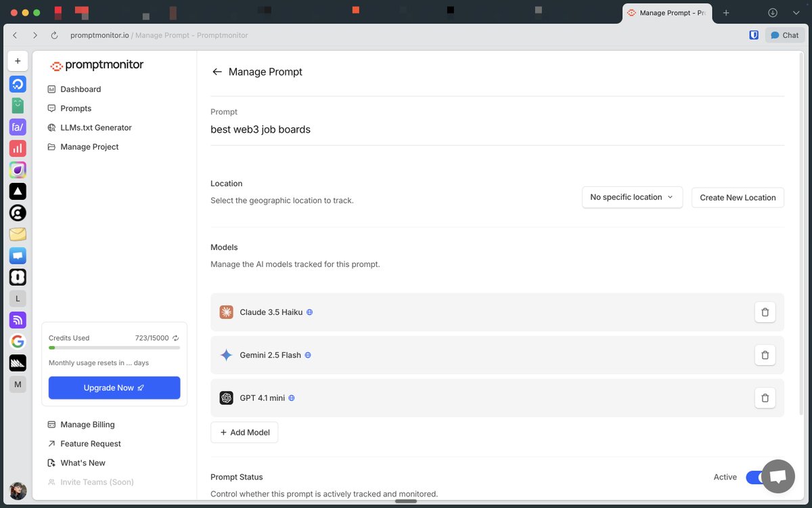The image size is (812, 508).
Task: Open a new tab with plus icon
Action: click(726, 13)
